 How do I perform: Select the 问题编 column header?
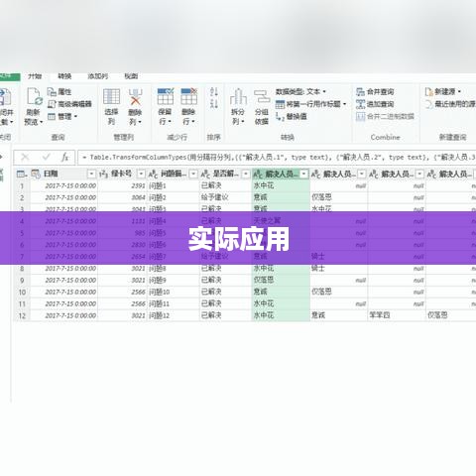pyautogui.click(x=174, y=174)
